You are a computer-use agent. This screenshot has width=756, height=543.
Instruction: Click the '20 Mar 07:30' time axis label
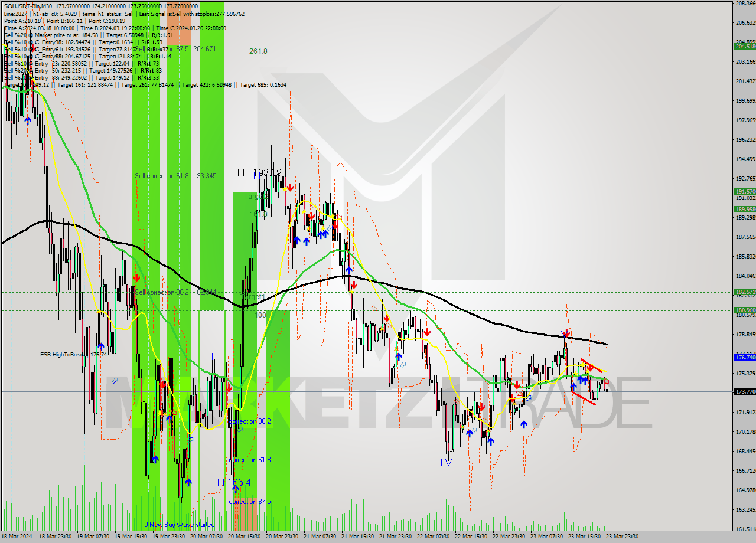tap(207, 537)
